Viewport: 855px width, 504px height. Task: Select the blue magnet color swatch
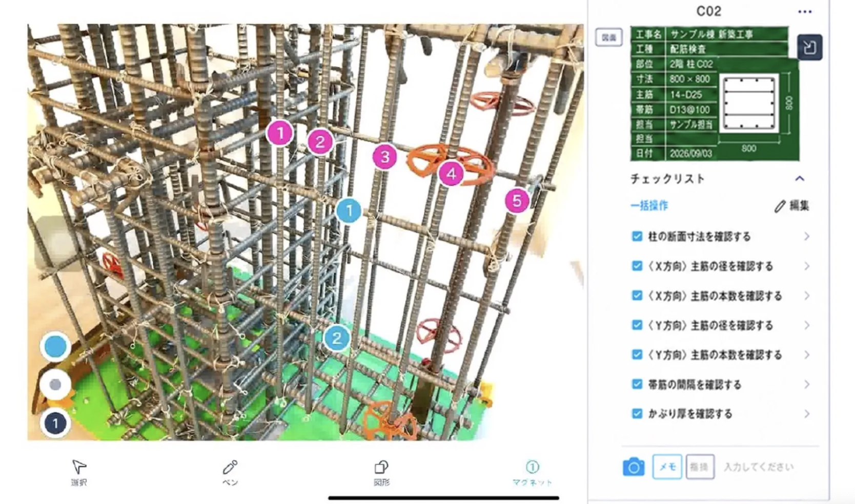55,347
